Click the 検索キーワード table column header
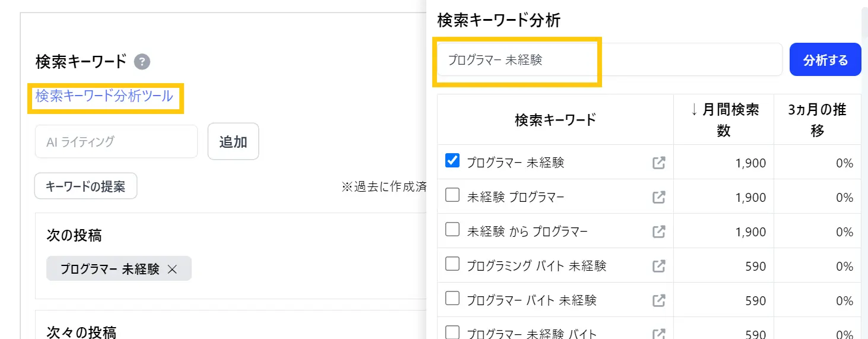868x339 pixels. click(555, 120)
